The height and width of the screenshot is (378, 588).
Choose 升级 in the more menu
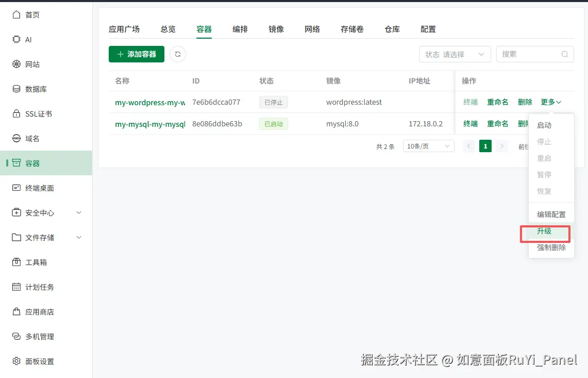point(551,231)
